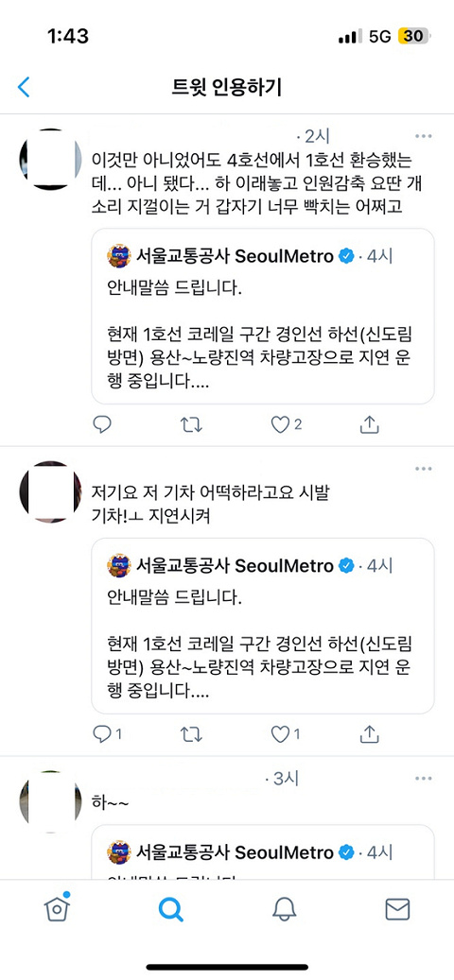The width and height of the screenshot is (454, 980).
Task: Tap the first tweet author's profile picture
Action: (50, 159)
